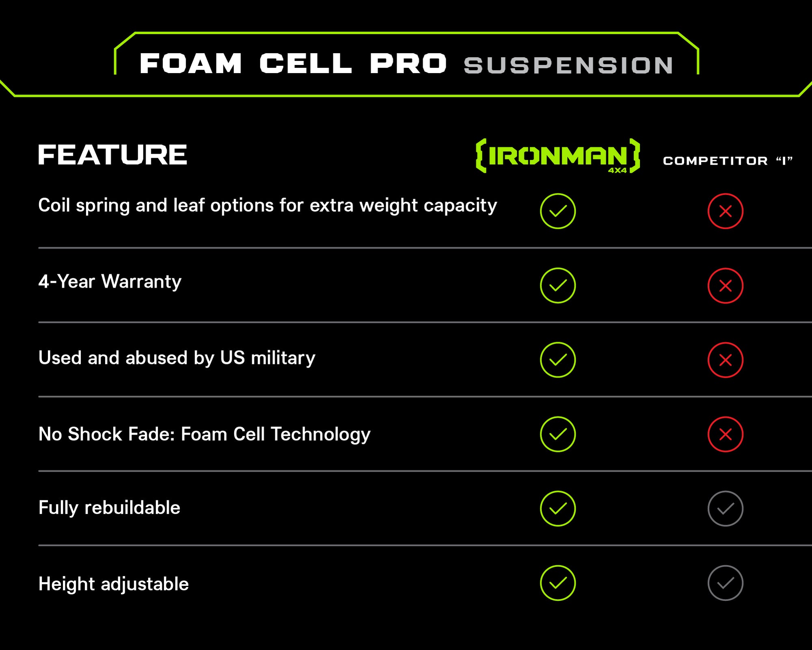Click Ironman green check for coil spring row
The image size is (812, 650).
click(x=558, y=211)
